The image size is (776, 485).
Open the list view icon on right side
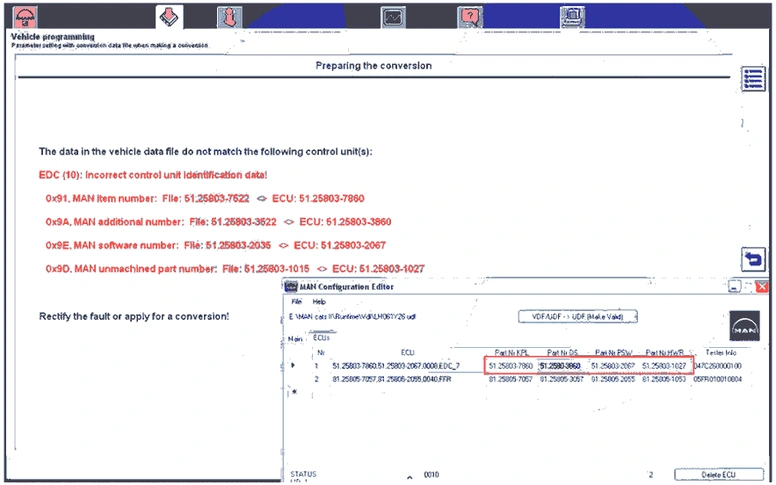tap(753, 79)
